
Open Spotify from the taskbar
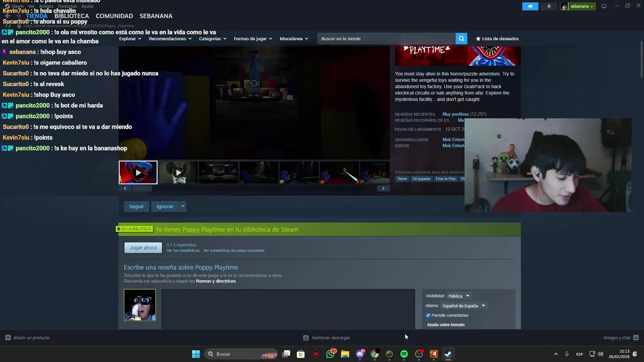coord(404,354)
